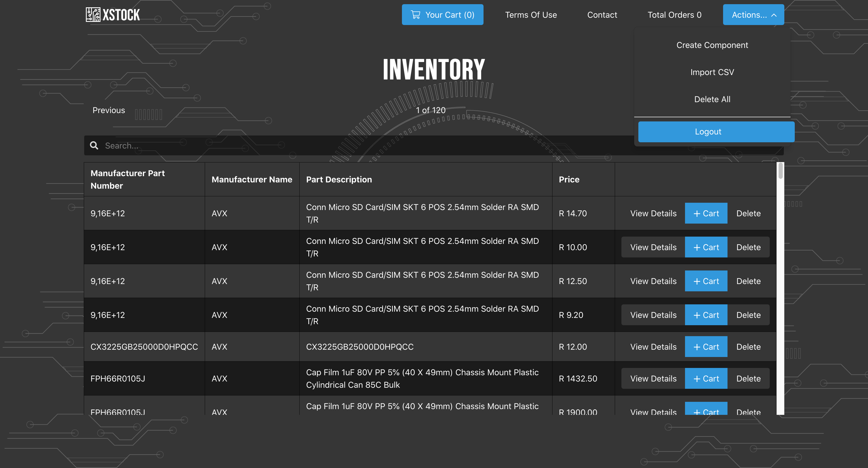
Task: Click the search magnifier icon
Action: 94,146
